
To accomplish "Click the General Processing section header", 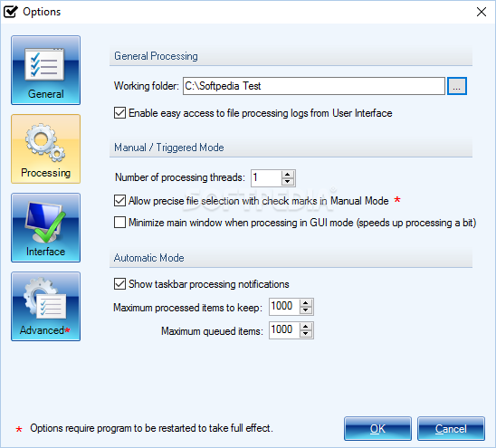I will [x=291, y=56].
